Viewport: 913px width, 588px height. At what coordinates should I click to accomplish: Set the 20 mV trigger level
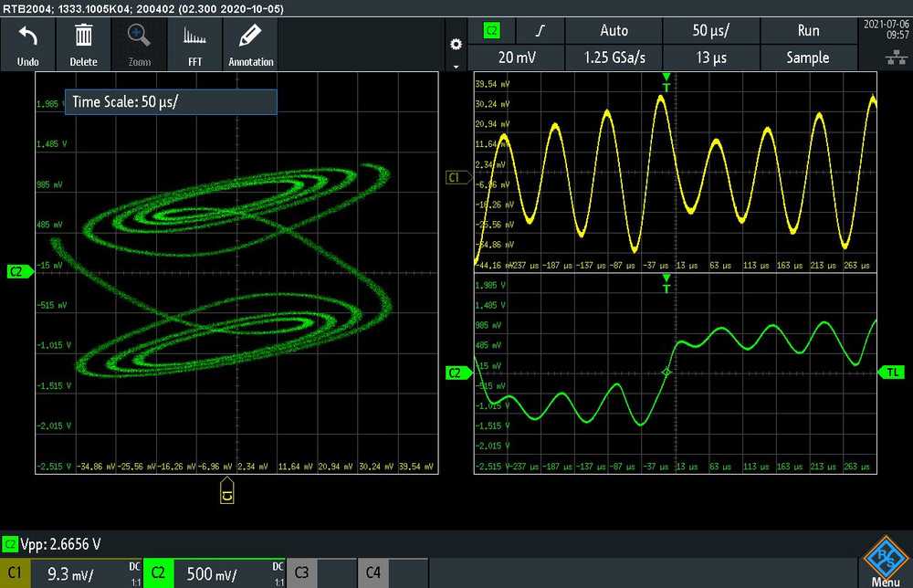coord(517,58)
